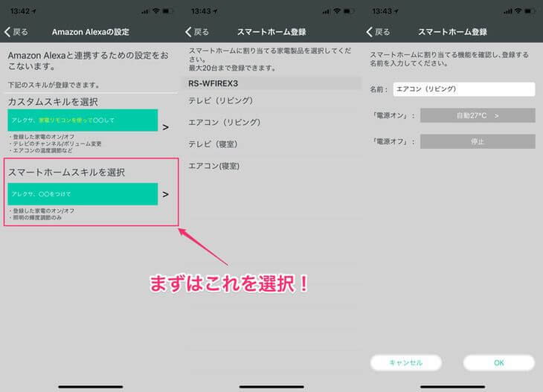Select テレビ（寝室） from the device list
Image resolution: width=543 pixels, height=392 pixels.
[x=271, y=144]
